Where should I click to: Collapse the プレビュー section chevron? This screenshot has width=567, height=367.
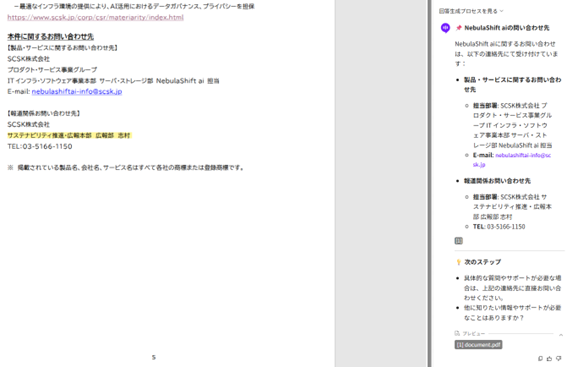[x=561, y=335]
